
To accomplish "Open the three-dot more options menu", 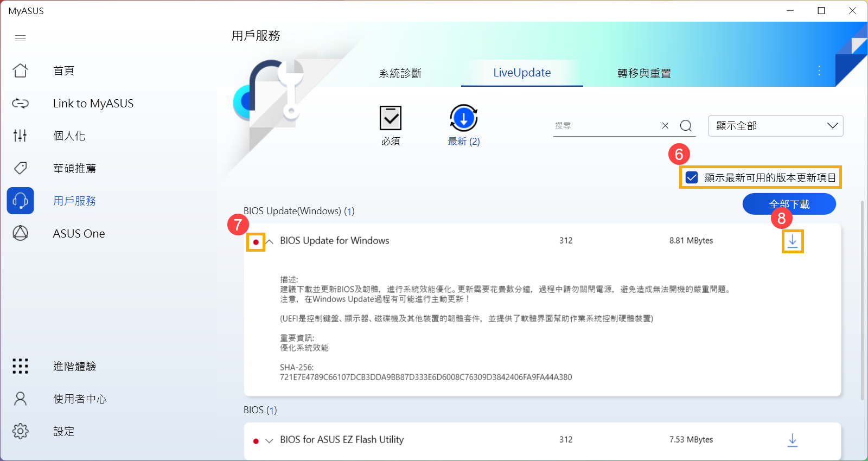I will coord(819,71).
